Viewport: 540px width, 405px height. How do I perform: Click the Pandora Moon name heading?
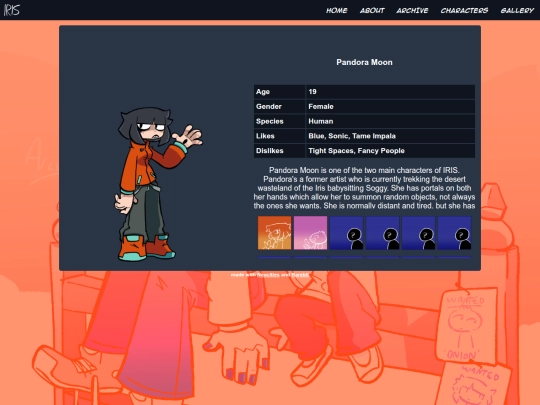point(364,62)
